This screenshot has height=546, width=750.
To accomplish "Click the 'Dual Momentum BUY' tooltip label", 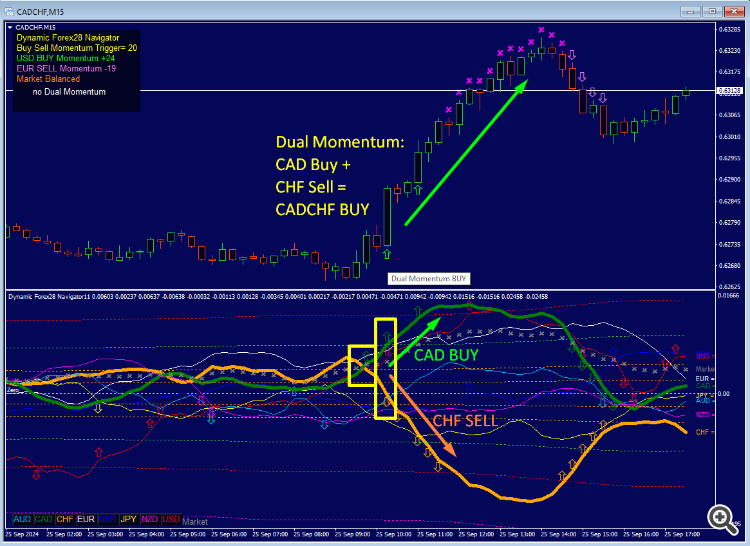I will 429,279.
